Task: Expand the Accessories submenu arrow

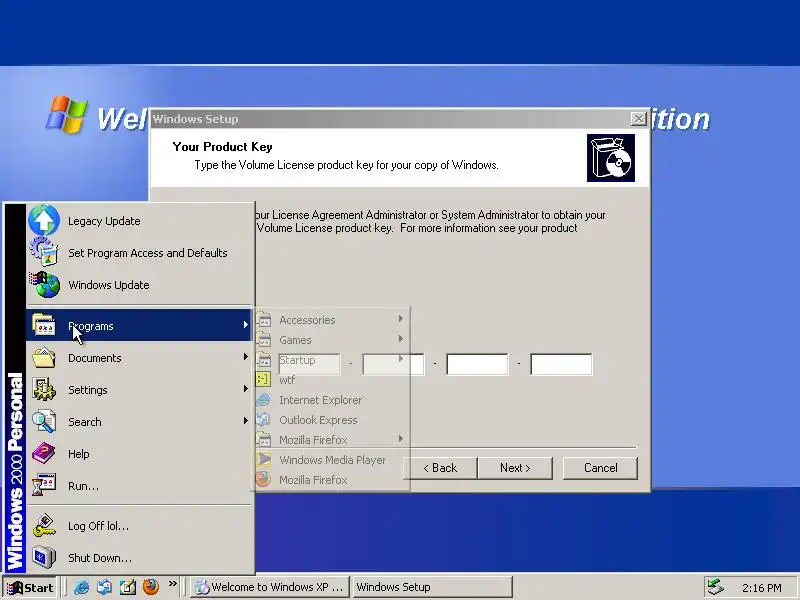Action: pos(401,319)
